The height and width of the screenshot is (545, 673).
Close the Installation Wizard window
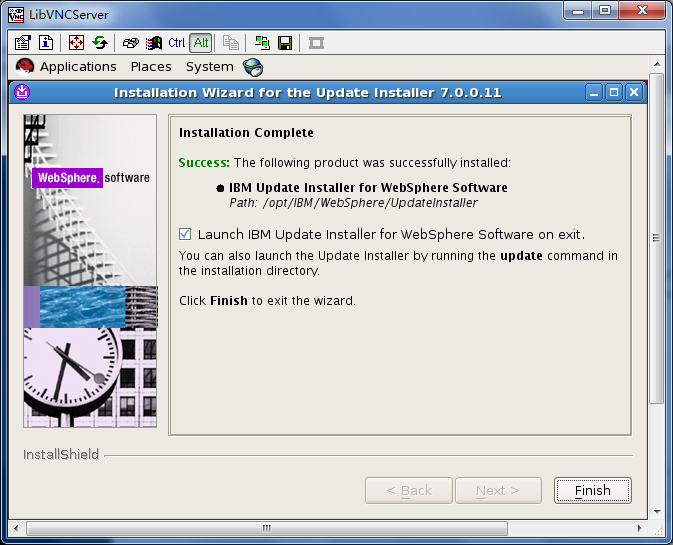634,92
